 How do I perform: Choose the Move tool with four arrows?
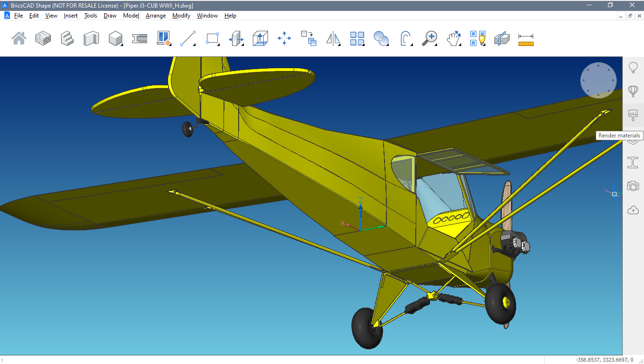[284, 38]
